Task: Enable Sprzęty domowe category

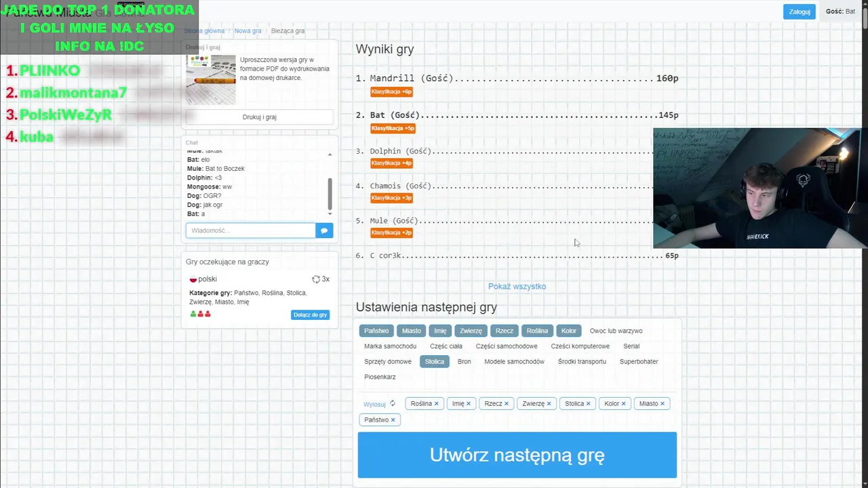Action: point(388,361)
